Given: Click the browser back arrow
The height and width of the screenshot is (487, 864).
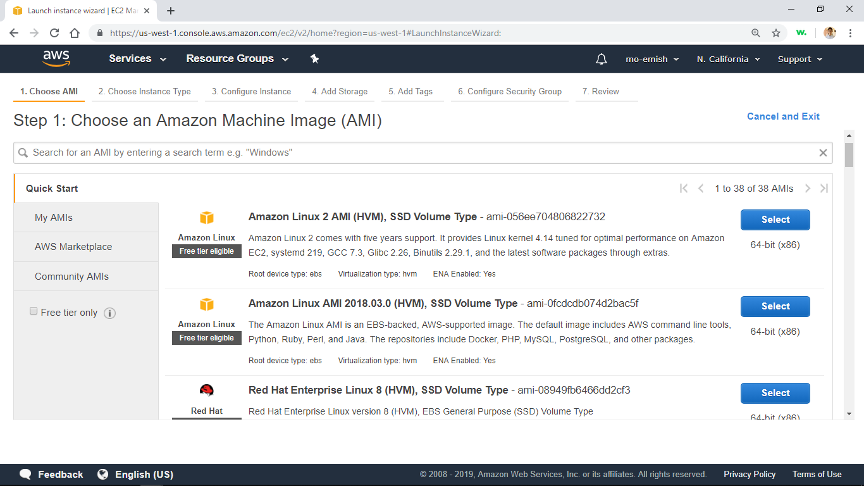Looking at the screenshot, I should point(14,33).
